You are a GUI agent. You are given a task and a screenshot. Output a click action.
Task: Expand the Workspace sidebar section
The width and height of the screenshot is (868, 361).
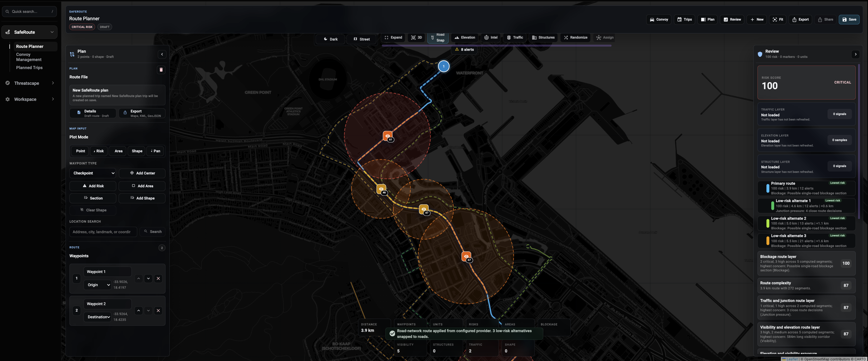tap(29, 99)
